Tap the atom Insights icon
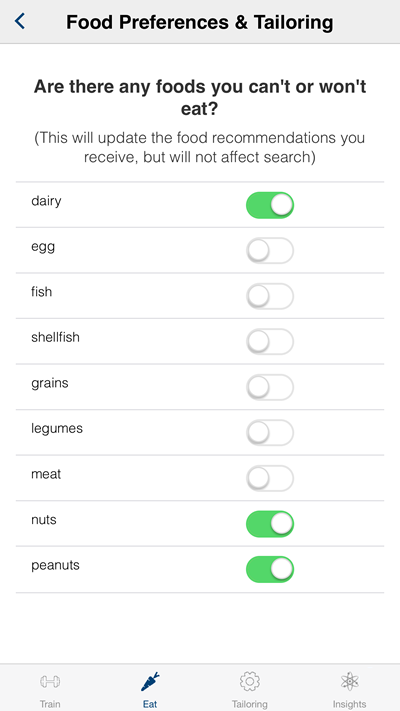400x711 pixels. (x=349, y=681)
